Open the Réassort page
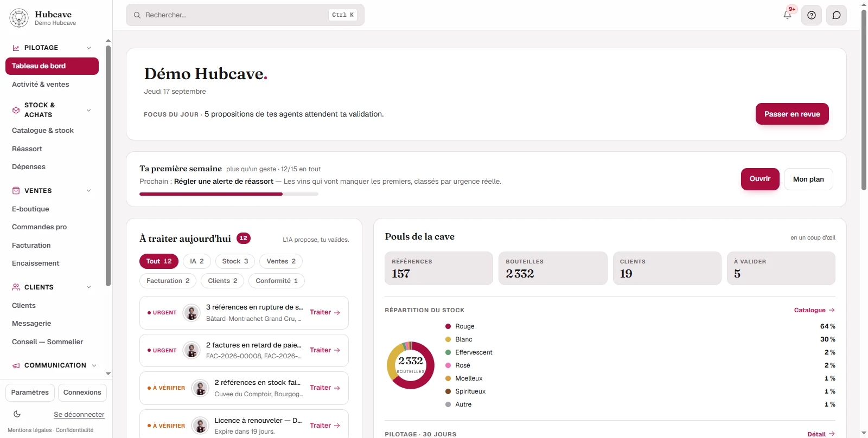Viewport: 868px width, 438px height. (52, 149)
